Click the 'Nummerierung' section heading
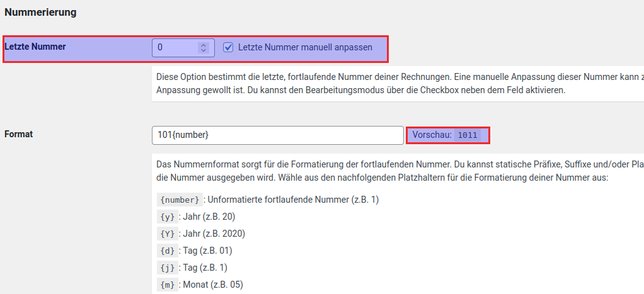Image resolution: width=644 pixels, height=294 pixels. point(40,12)
